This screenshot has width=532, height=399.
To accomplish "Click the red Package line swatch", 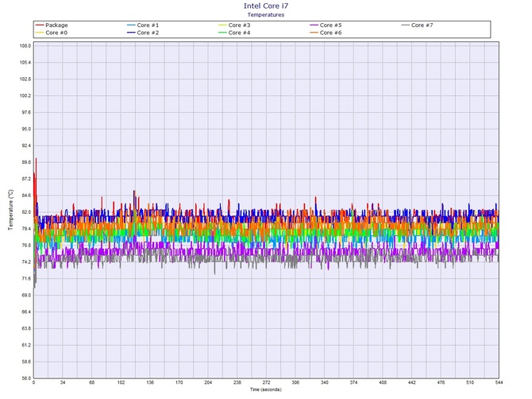I will [x=40, y=25].
